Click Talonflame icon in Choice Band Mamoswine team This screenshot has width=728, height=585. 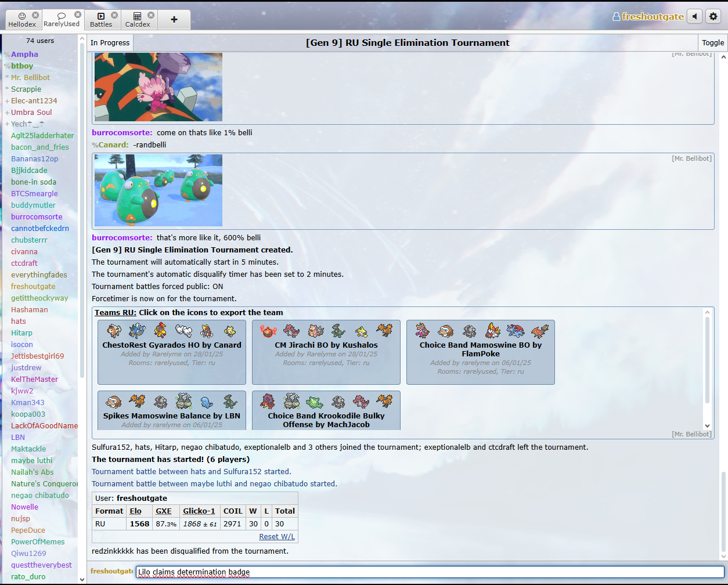[x=539, y=331]
